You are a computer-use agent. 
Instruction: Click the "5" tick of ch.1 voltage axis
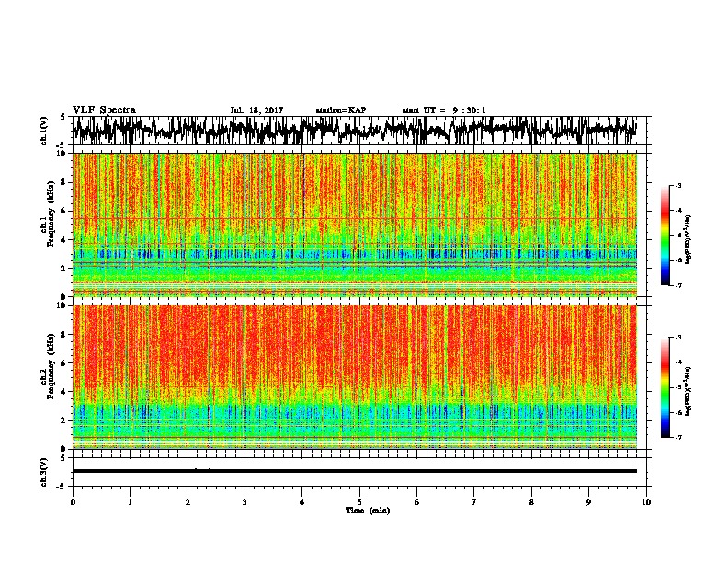63,117
